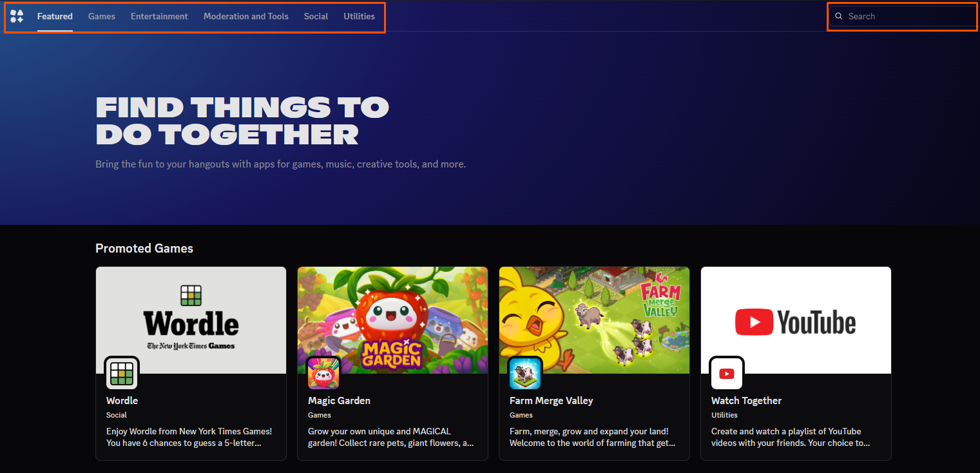Open the Wordle app title link
The width and height of the screenshot is (980, 473).
[122, 401]
